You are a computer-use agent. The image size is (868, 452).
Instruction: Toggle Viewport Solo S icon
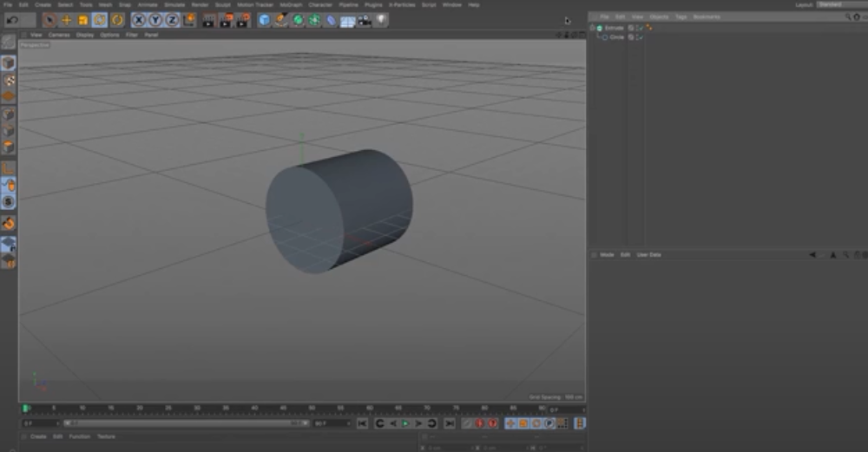click(9, 202)
